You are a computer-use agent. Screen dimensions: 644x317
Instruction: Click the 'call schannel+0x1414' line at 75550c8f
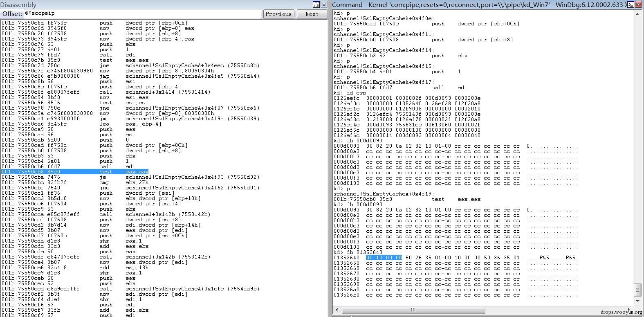point(106,92)
